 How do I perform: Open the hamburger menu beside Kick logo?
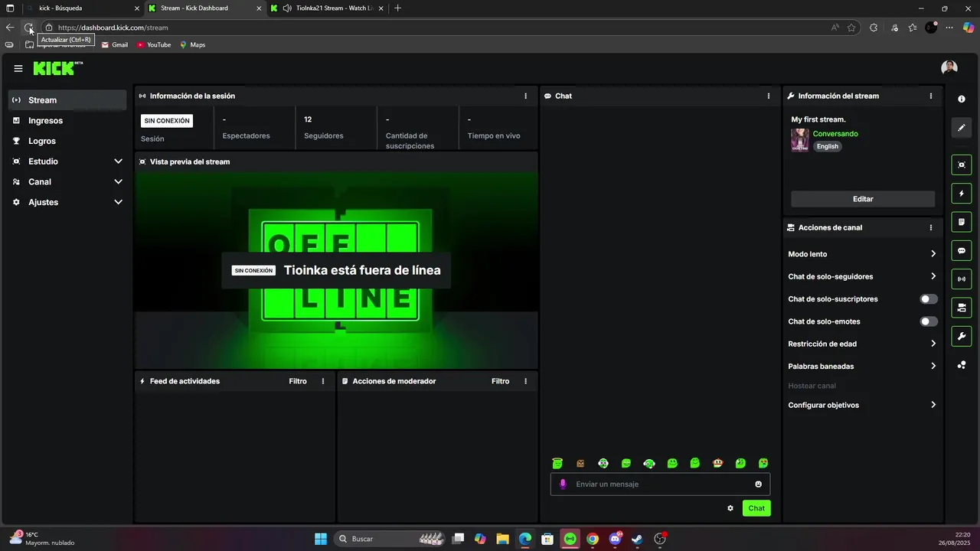tap(18, 68)
